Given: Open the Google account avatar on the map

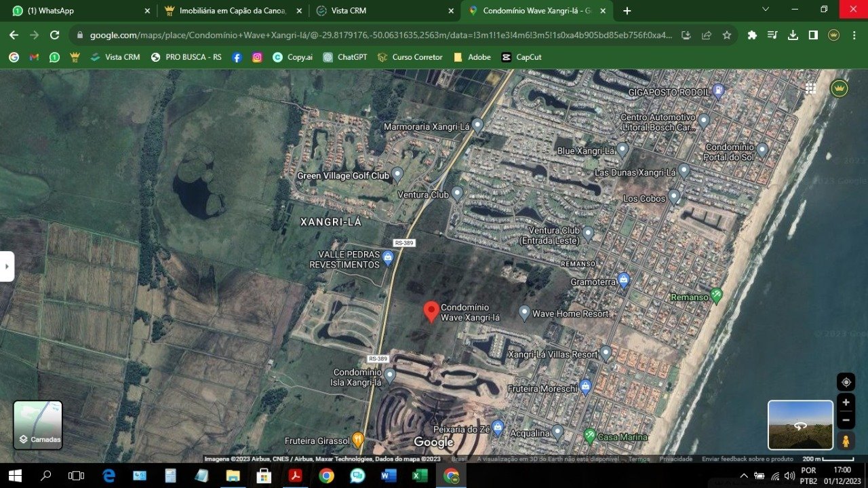Looking at the screenshot, I should (x=840, y=88).
